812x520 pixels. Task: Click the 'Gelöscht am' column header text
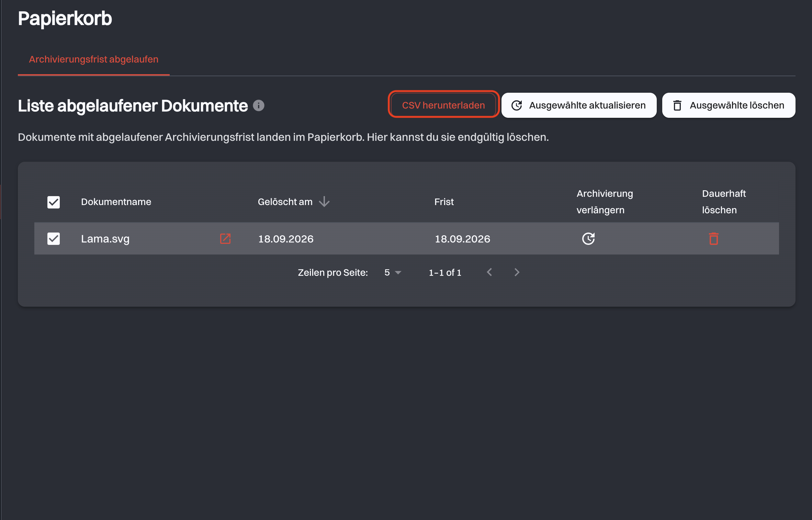tap(285, 202)
